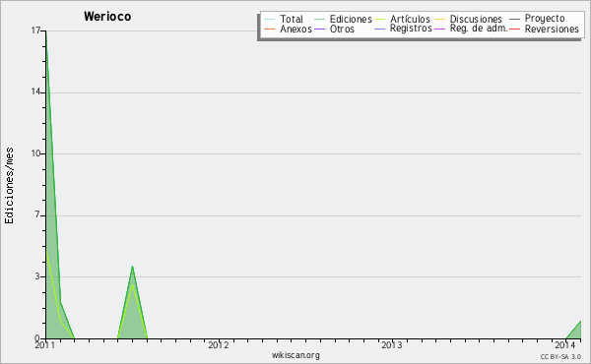Click the Discusiones legend label
Image resolution: width=591 pixels, height=364 pixels.
pyautogui.click(x=476, y=20)
